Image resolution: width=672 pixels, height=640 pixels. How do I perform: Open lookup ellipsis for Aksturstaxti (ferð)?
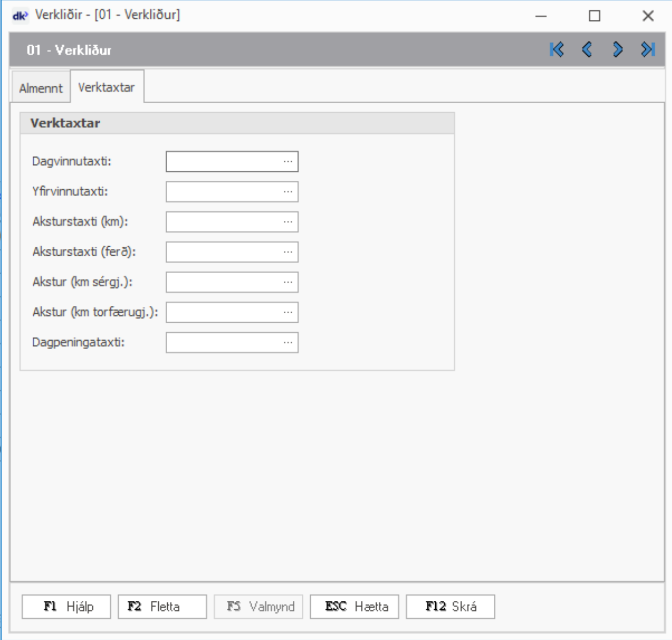288,252
